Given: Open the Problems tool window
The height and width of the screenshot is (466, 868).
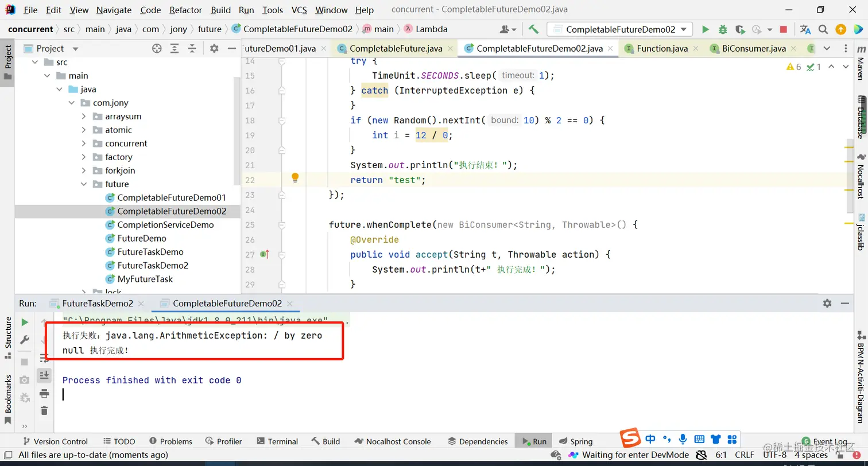Looking at the screenshot, I should (170, 441).
